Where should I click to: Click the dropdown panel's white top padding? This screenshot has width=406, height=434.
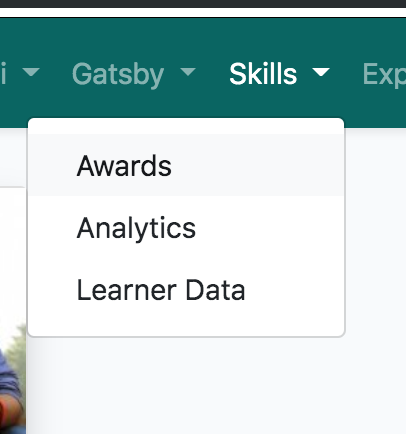pyautogui.click(x=186, y=126)
